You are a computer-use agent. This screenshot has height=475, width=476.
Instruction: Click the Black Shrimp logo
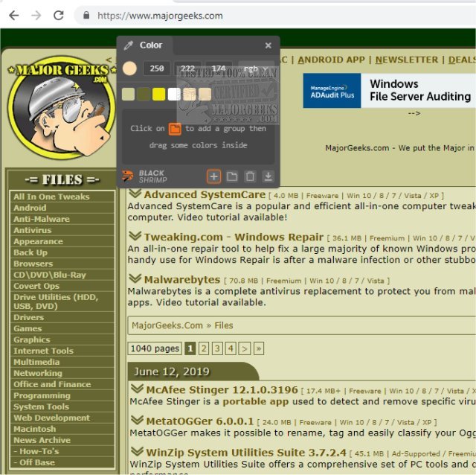click(144, 176)
